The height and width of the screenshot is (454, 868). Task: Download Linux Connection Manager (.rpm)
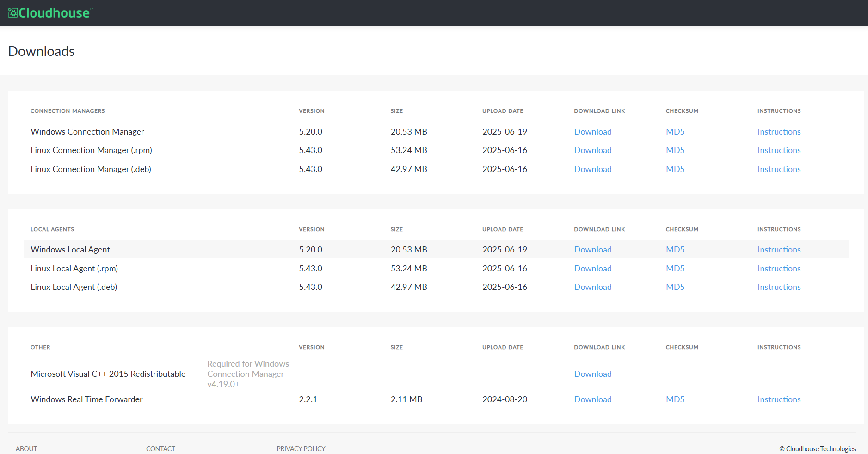pos(593,150)
